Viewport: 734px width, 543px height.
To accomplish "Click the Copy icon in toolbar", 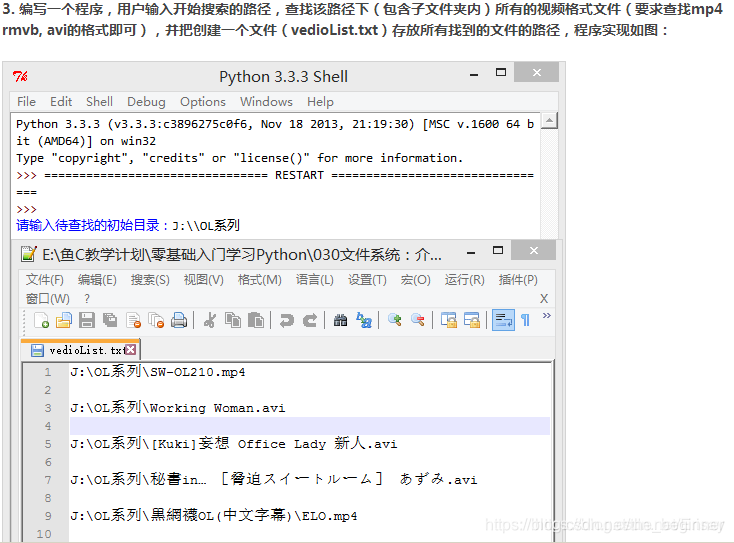I will 233,321.
